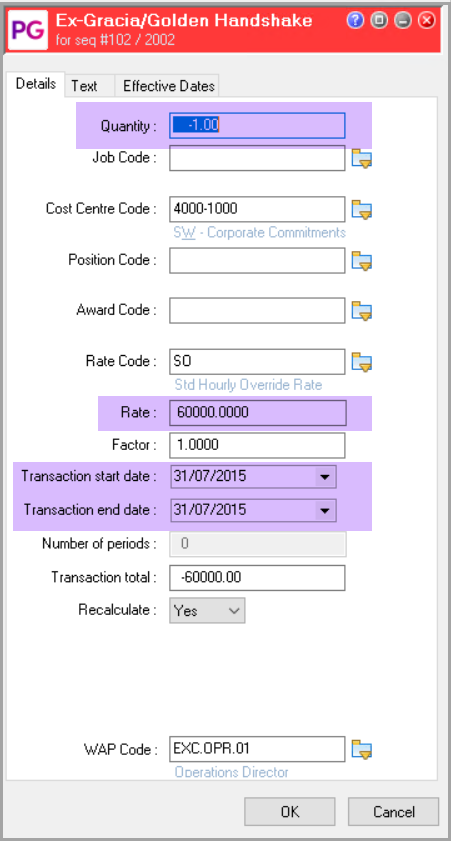This screenshot has width=451, height=841.
Task: Click the Rate field showing 60000.0000
Action: tap(257, 412)
